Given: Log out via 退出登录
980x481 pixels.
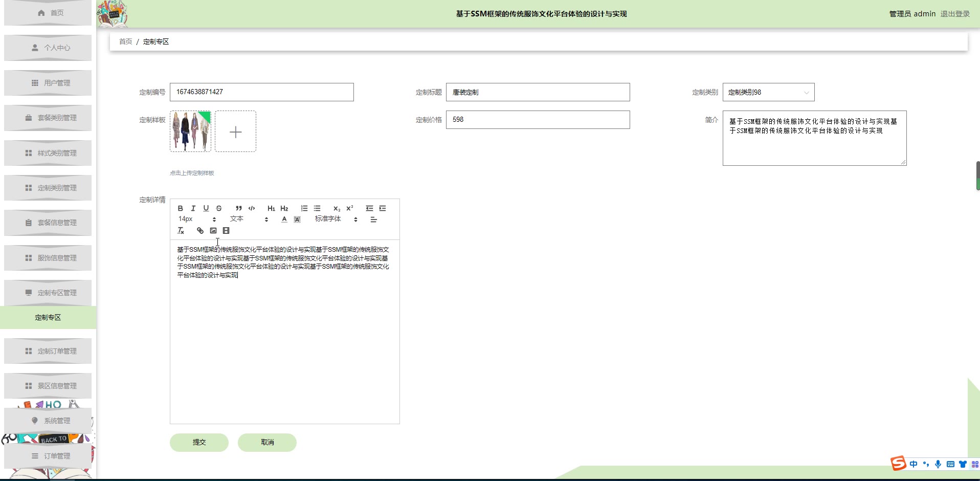Looking at the screenshot, I should [955, 14].
